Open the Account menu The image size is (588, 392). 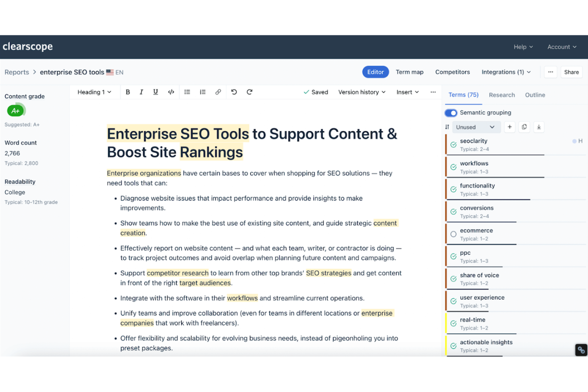point(562,47)
